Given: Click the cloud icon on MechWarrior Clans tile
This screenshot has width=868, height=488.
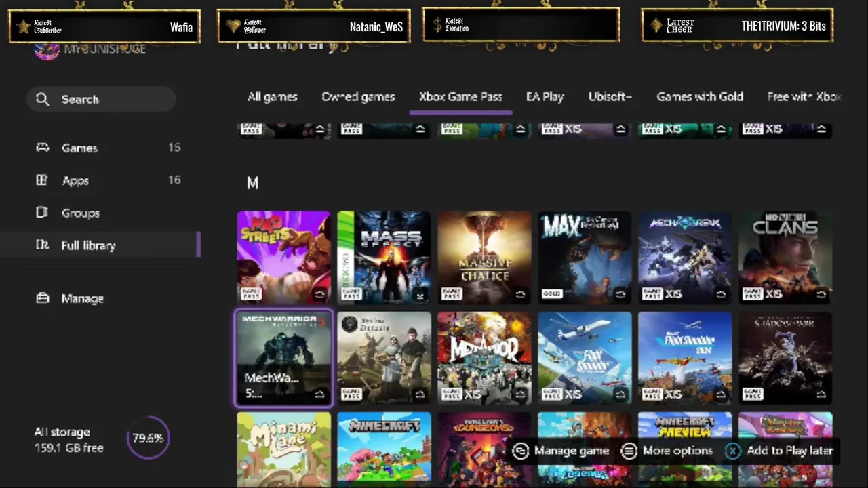Looking at the screenshot, I should point(821,295).
